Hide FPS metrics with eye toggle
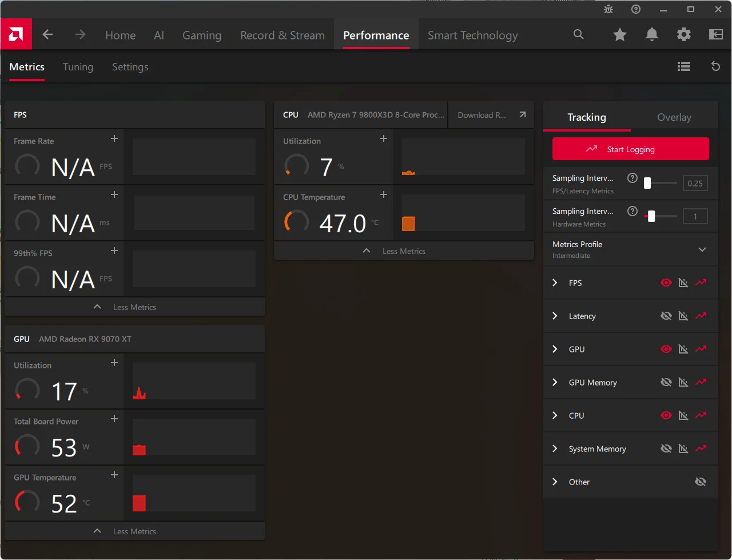This screenshot has height=560, width=732. (666, 283)
